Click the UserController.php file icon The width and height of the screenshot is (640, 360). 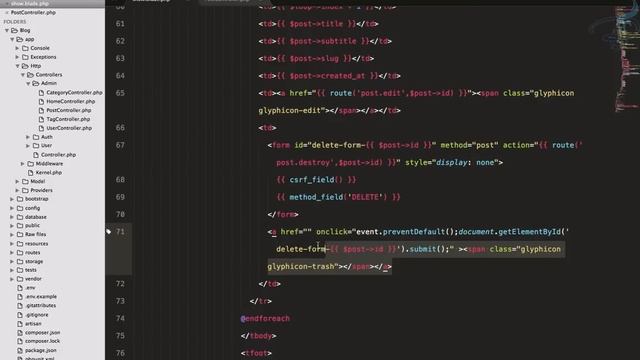pyautogui.click(x=41, y=128)
